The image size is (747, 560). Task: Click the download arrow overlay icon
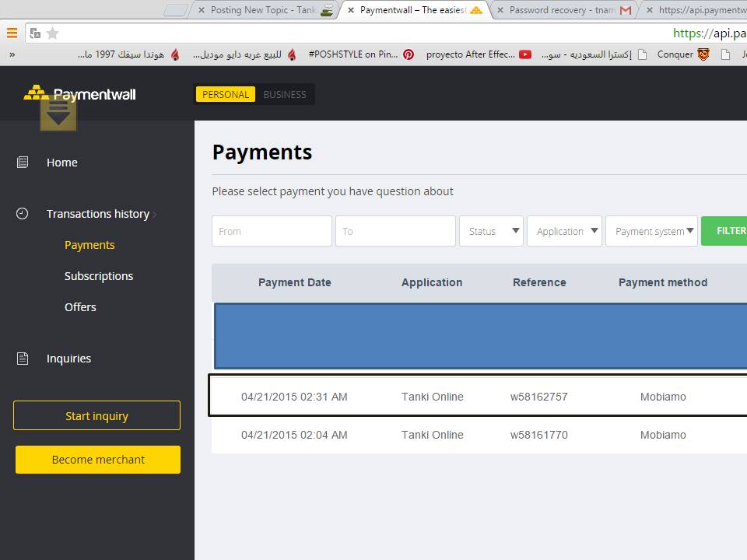(x=58, y=114)
